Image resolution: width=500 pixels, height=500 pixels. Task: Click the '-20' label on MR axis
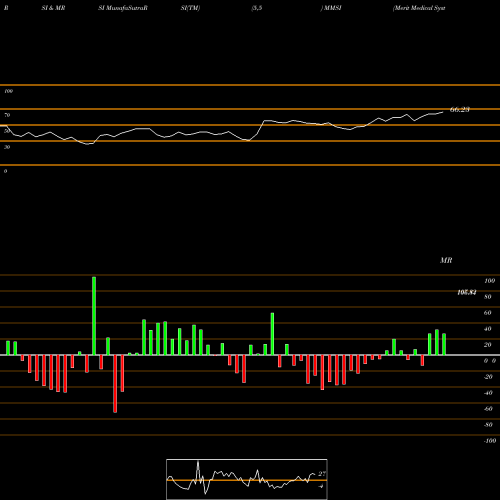pos(488,377)
